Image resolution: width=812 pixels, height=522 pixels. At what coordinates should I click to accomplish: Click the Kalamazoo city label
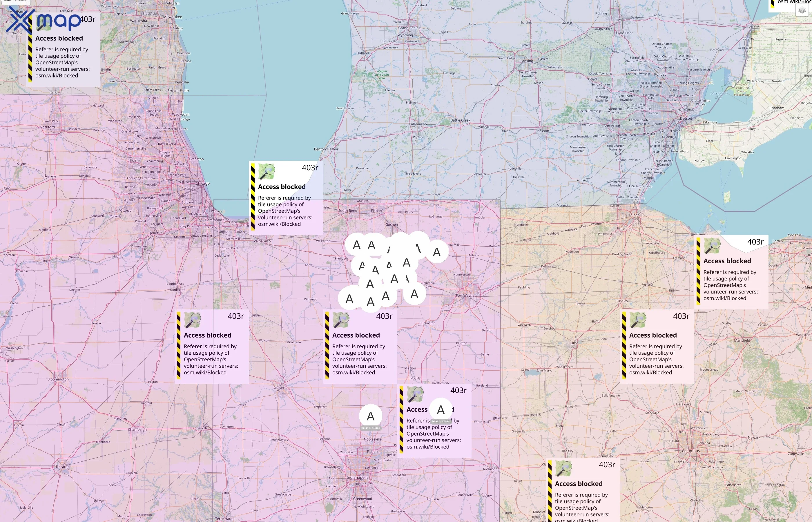[418, 124]
